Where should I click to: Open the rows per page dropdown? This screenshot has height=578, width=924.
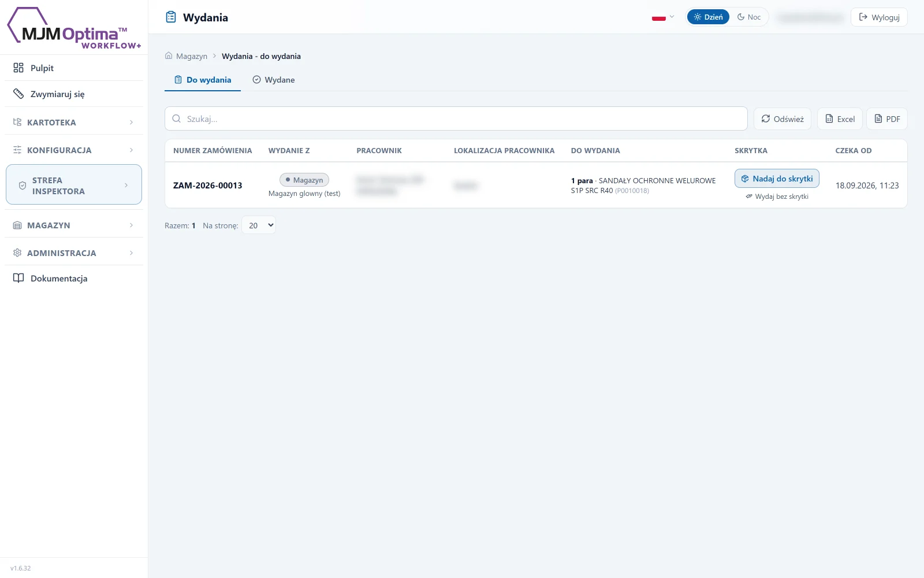pyautogui.click(x=259, y=225)
